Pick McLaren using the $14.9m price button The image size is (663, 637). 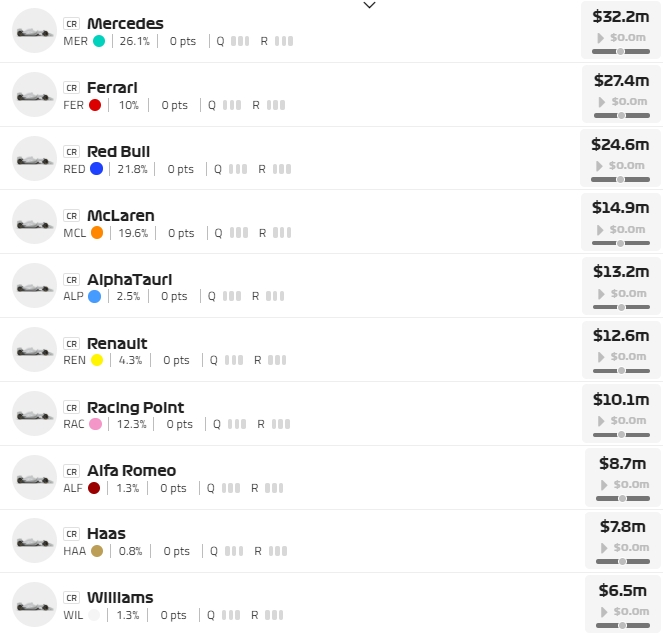coord(620,208)
